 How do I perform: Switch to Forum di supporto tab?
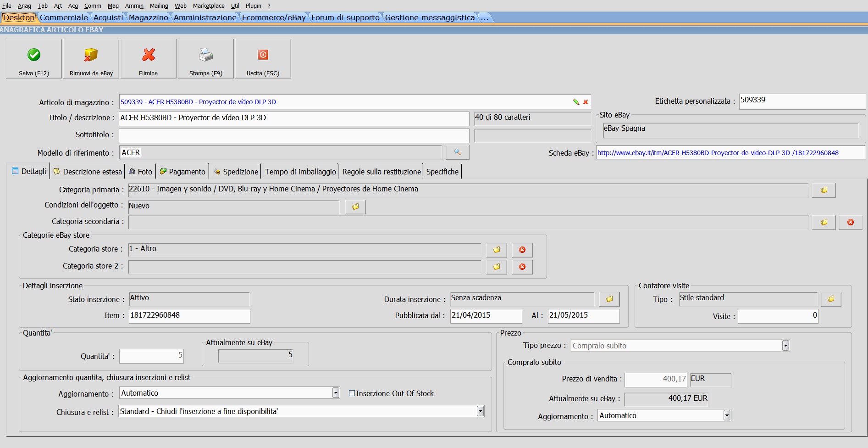point(345,17)
